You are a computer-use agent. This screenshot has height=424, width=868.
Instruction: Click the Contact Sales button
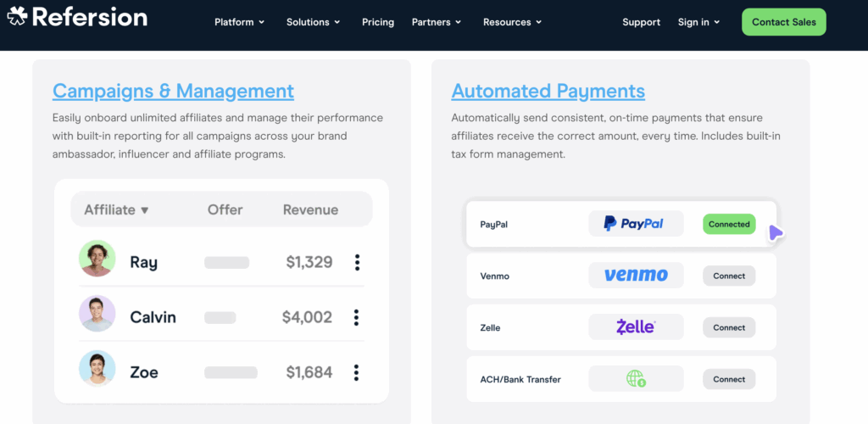coord(784,22)
